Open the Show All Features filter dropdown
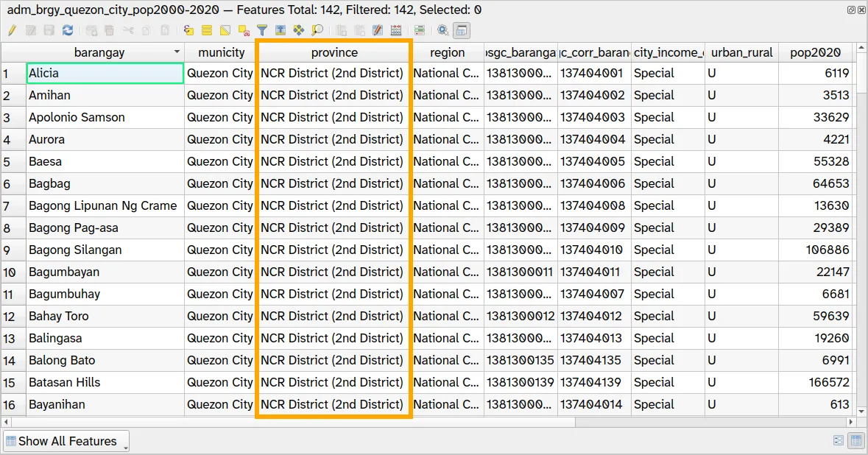868x455 pixels. pos(66,441)
